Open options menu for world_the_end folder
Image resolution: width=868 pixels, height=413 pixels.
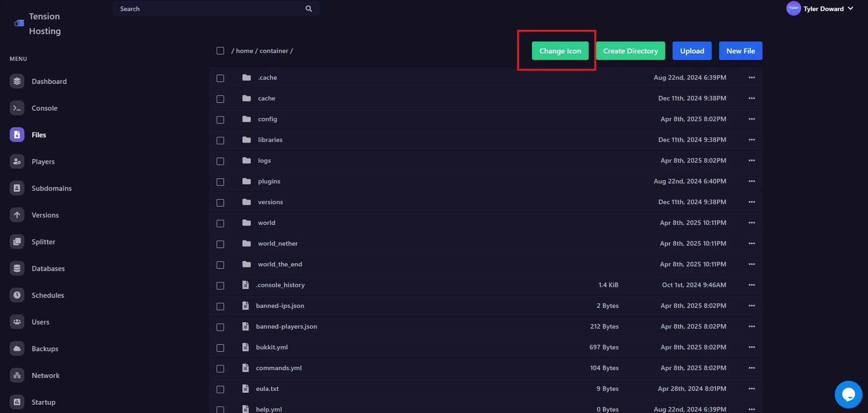[x=752, y=264]
